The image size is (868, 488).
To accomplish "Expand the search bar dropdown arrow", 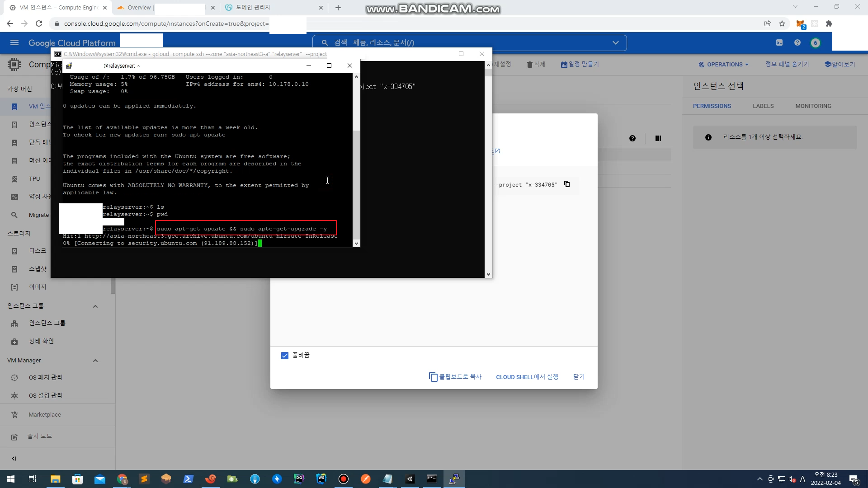I will point(616,42).
